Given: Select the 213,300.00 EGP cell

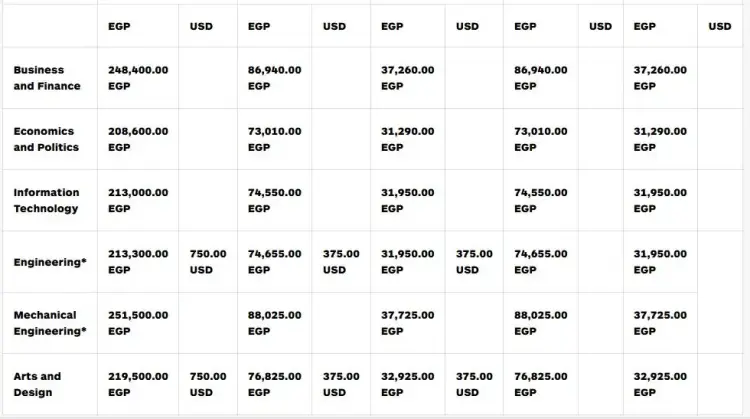Looking at the screenshot, I should coord(138,262).
